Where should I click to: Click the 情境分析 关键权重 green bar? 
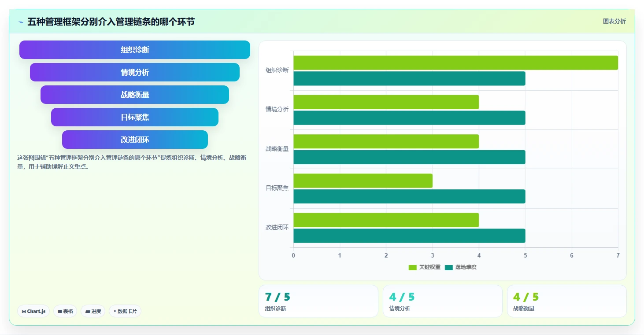tap(386, 102)
